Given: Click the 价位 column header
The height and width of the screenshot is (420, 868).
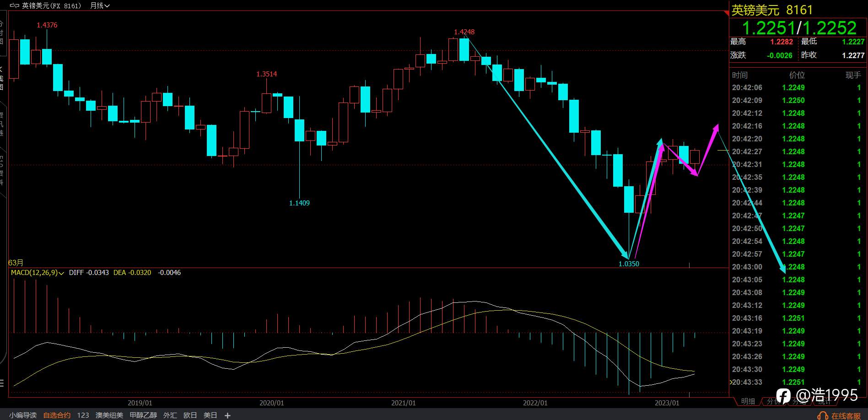Looking at the screenshot, I should pos(797,75).
